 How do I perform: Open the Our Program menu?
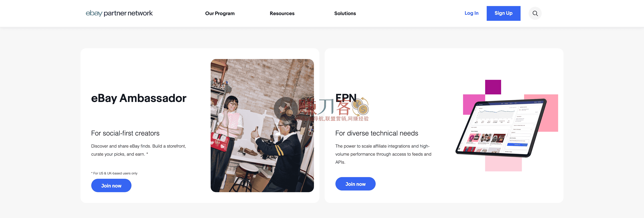pyautogui.click(x=220, y=13)
